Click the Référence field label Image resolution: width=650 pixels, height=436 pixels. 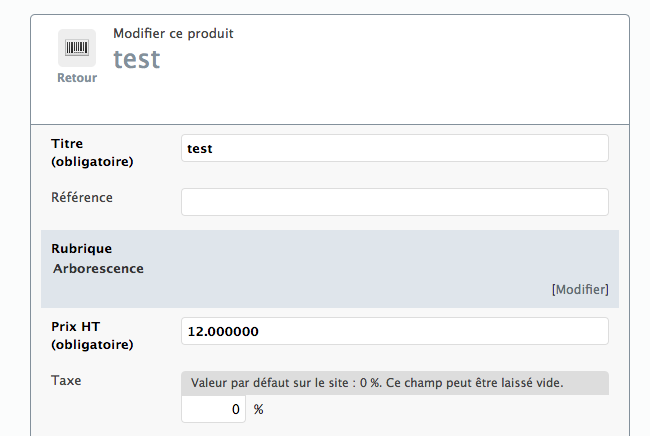(x=82, y=197)
